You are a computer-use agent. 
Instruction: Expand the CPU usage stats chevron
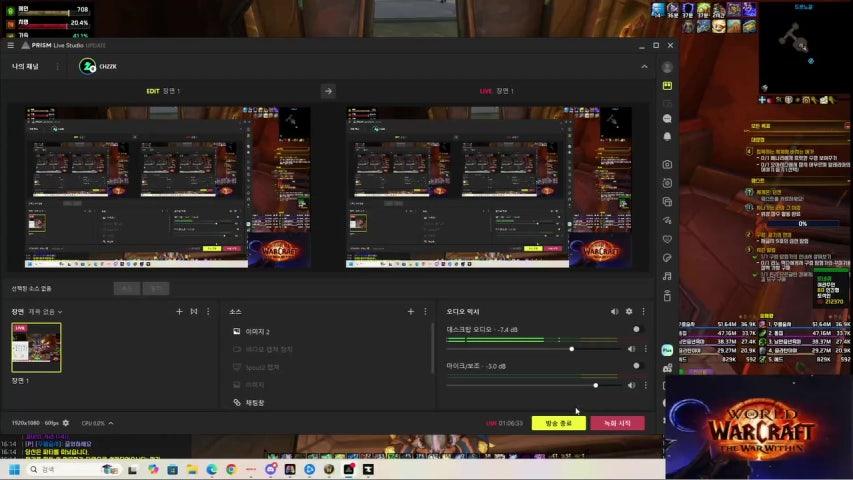[x=111, y=423]
